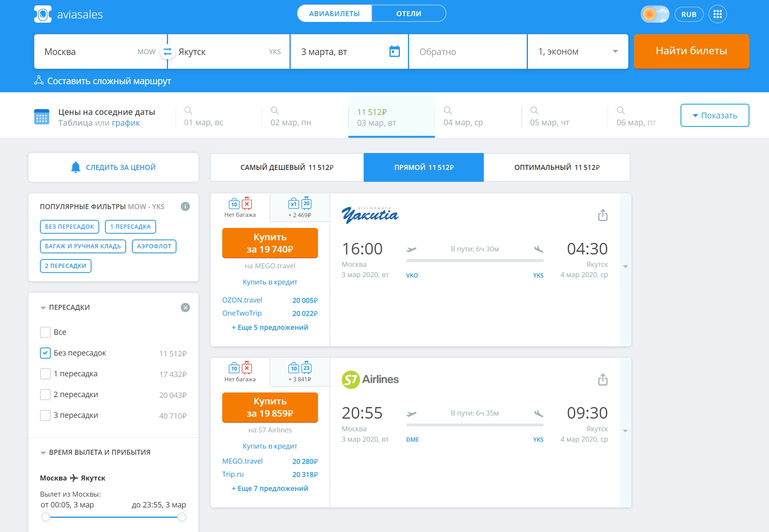This screenshot has height=532, width=769.
Task: Share the Yakutia flight ticket
Action: point(603,215)
